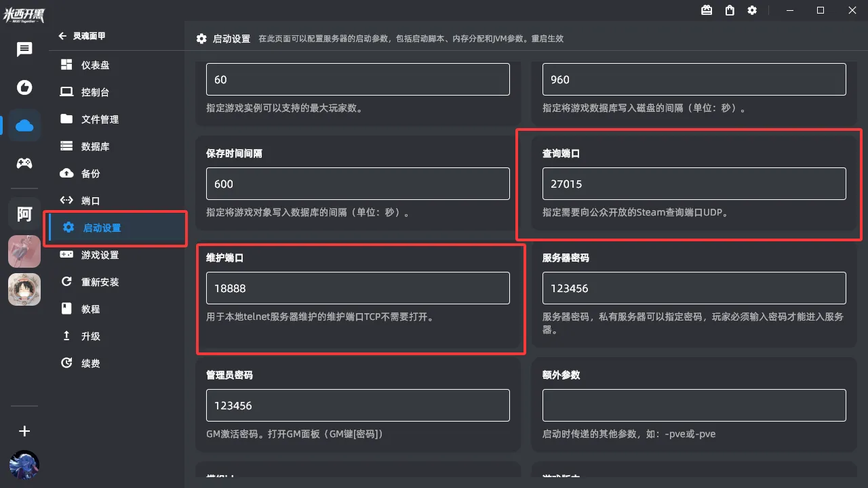Click the 查询端口 field showing 27015
Screen dimensions: 868x488
pos(694,184)
